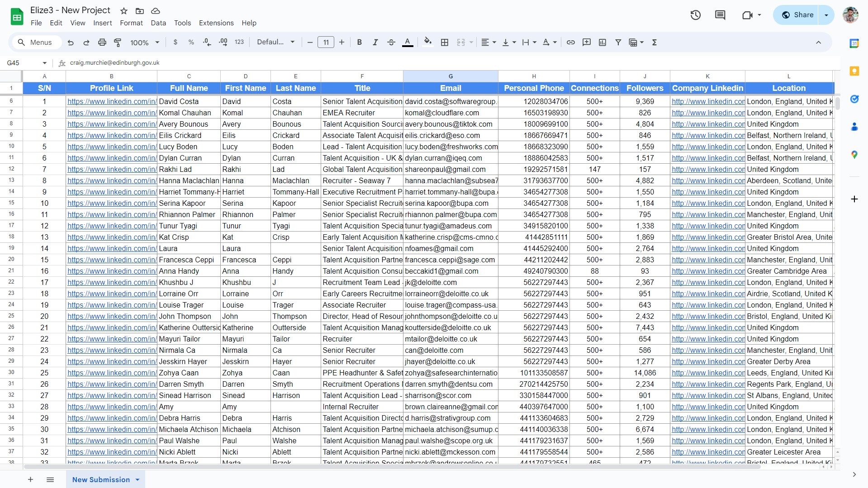Image resolution: width=868 pixels, height=488 pixels.
Task: Open the text color picker
Action: (x=408, y=43)
